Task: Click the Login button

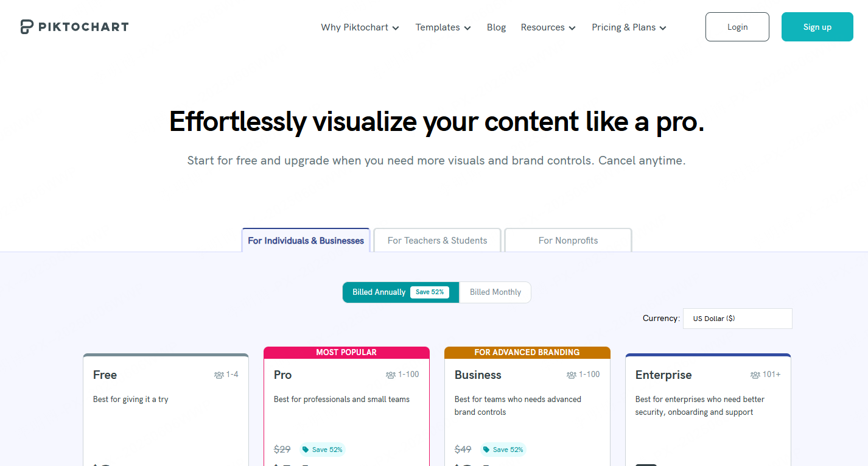Action: [737, 26]
